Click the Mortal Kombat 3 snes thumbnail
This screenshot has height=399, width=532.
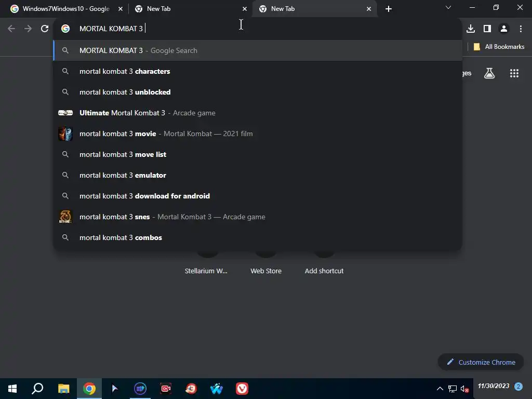pos(65,217)
